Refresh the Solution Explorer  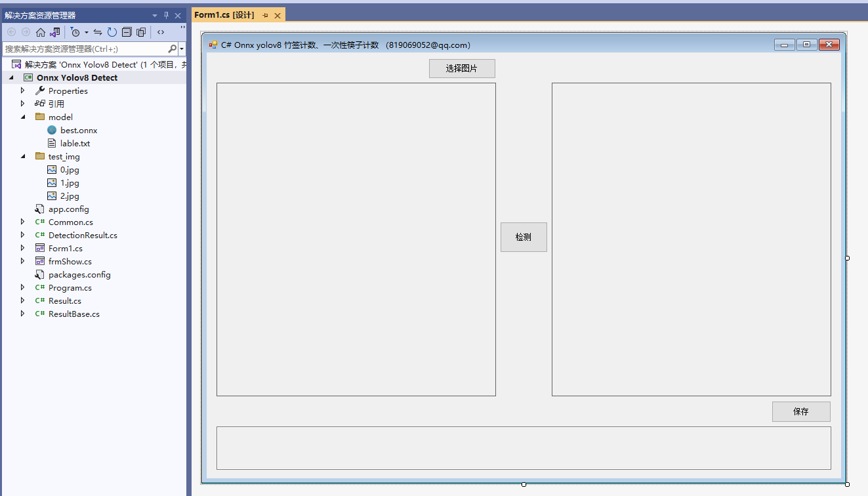[112, 32]
